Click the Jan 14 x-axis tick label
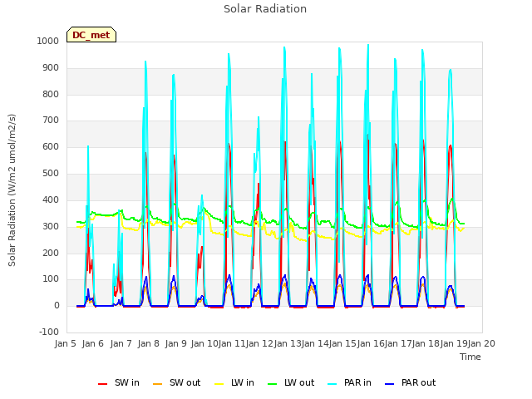532x399 pixels. (315, 343)
